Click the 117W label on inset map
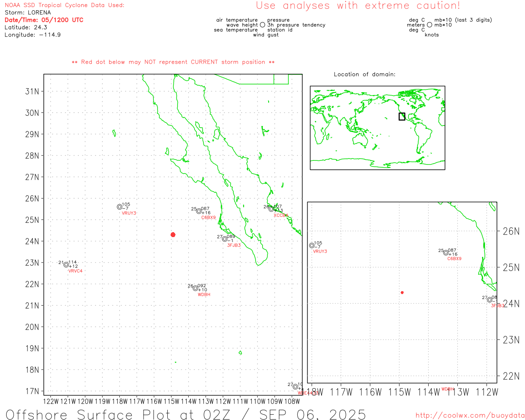525x420 pixels. pos(341,393)
